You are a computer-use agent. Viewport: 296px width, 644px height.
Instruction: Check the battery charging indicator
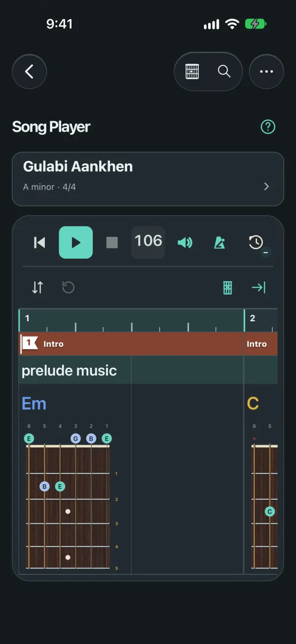256,24
